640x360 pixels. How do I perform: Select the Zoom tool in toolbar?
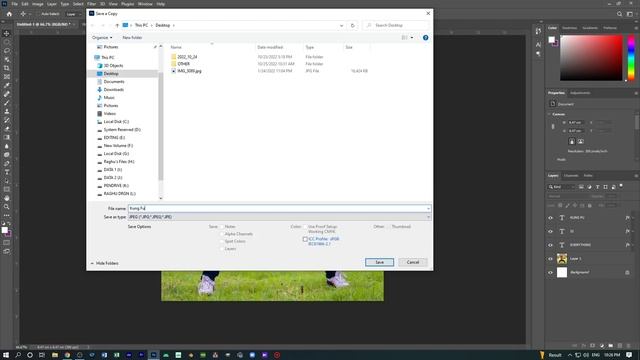point(7,207)
